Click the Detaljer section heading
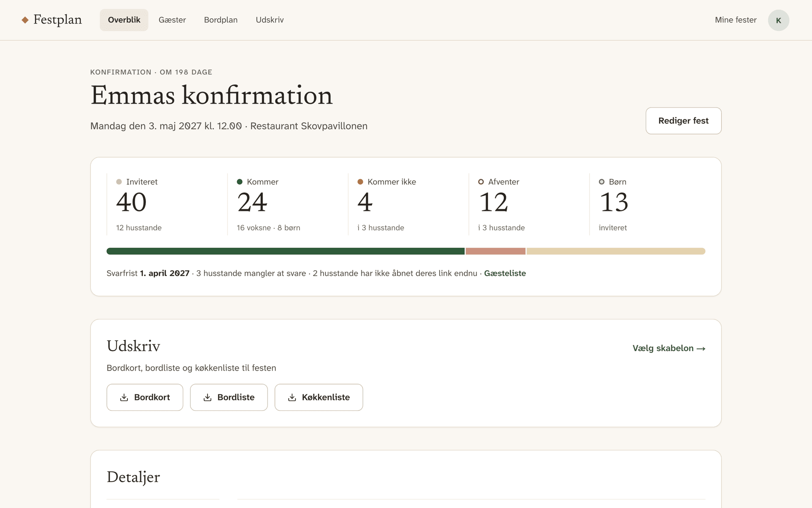Viewport: 812px width, 508px height. point(133,477)
